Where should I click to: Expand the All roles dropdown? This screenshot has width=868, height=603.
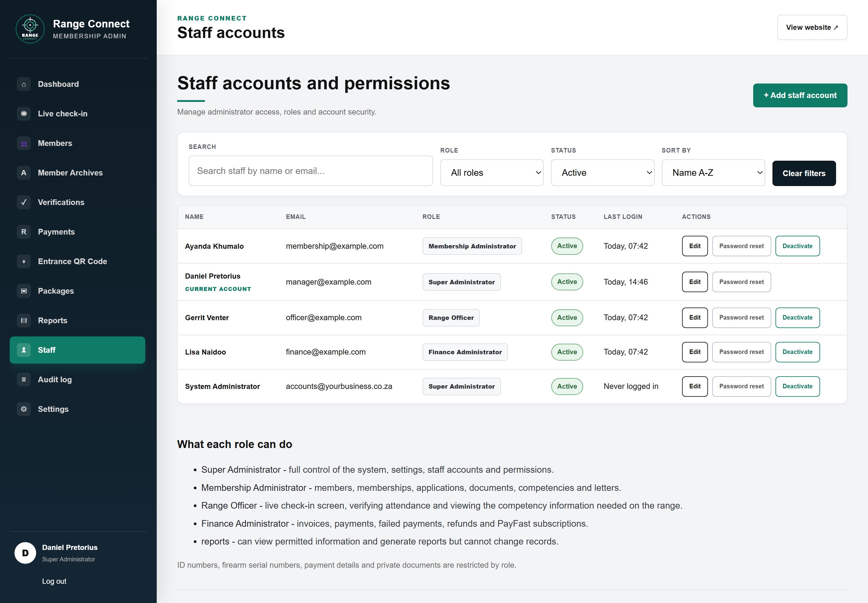pyautogui.click(x=492, y=173)
